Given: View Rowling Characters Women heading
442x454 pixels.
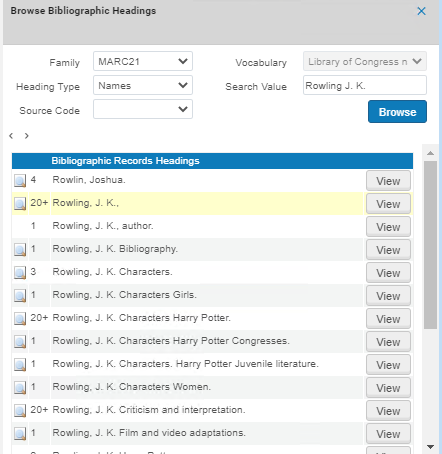Looking at the screenshot, I should [x=388, y=388].
